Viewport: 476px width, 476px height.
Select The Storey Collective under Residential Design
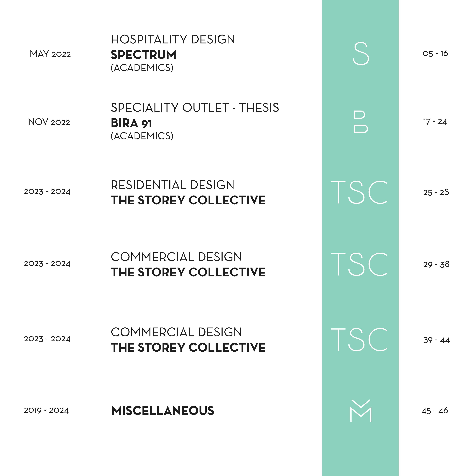click(x=188, y=200)
